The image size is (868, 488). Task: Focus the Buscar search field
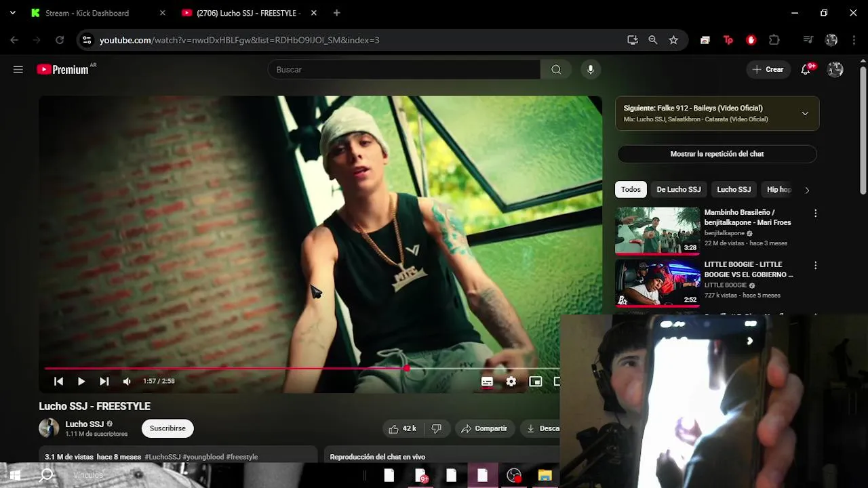404,69
